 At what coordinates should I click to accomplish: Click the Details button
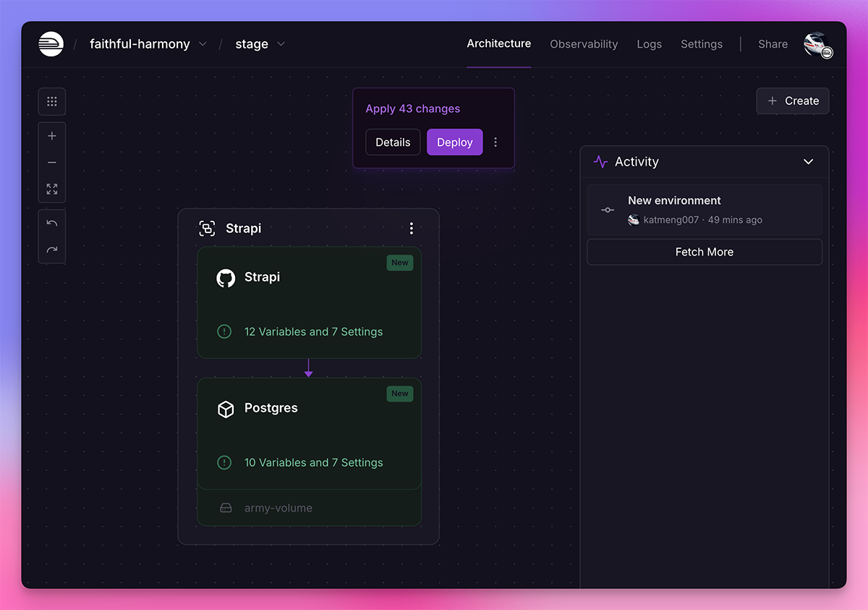(x=393, y=143)
